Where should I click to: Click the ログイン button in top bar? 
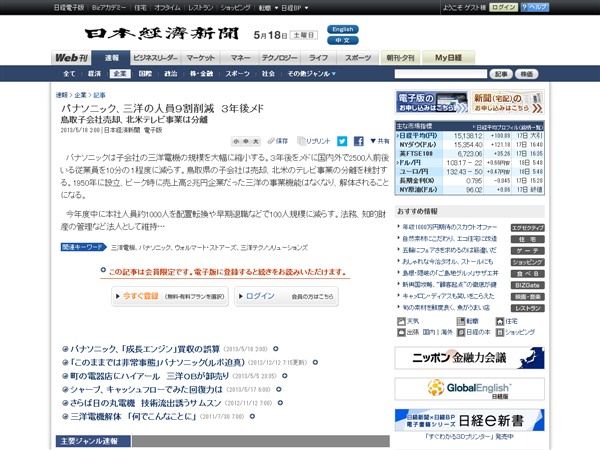503,7
